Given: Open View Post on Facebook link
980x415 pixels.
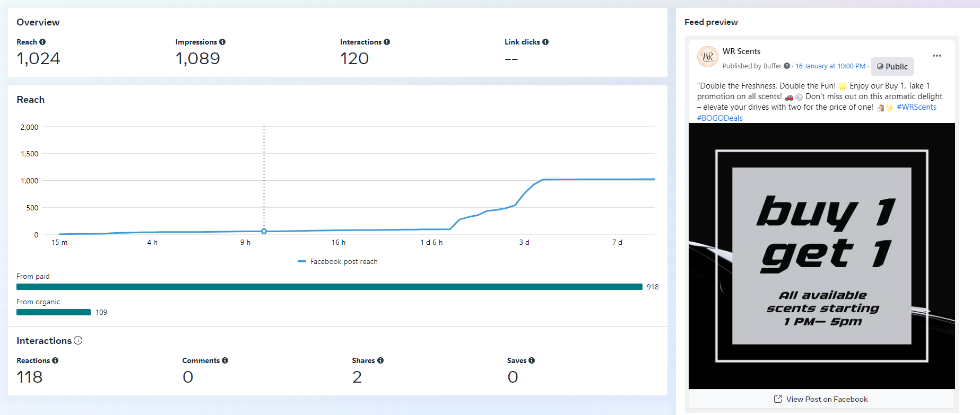Looking at the screenshot, I should coord(821,399).
